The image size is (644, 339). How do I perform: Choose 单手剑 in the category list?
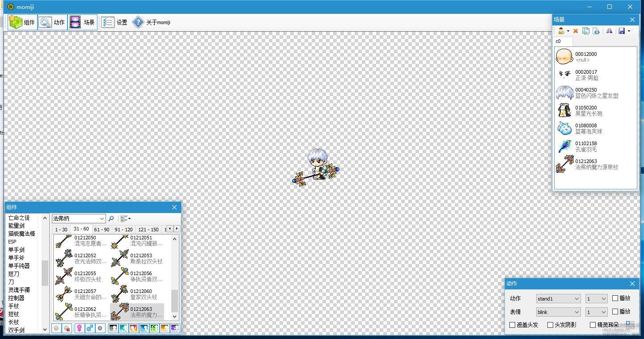17,250
